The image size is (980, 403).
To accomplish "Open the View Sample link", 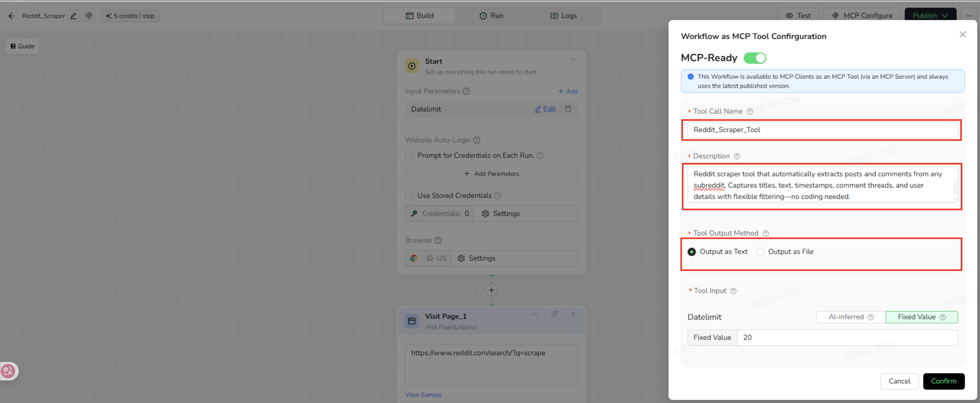I will (x=423, y=395).
